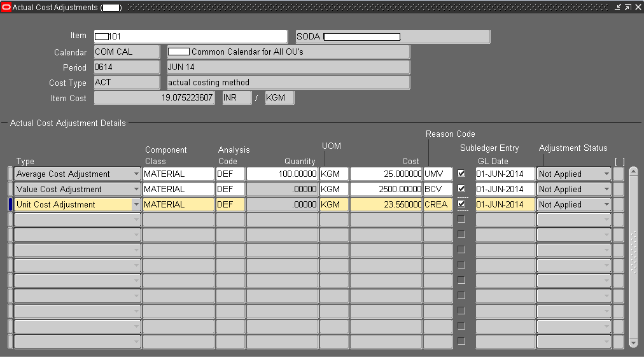Toggle Subledger Entry checkbox for Value Cost Adjustment
This screenshot has height=357, width=644.
point(461,188)
